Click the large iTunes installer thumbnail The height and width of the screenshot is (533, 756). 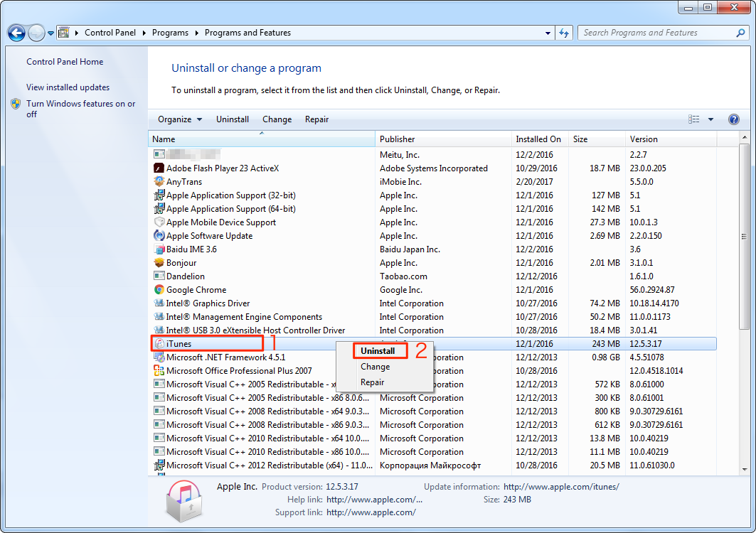(183, 501)
